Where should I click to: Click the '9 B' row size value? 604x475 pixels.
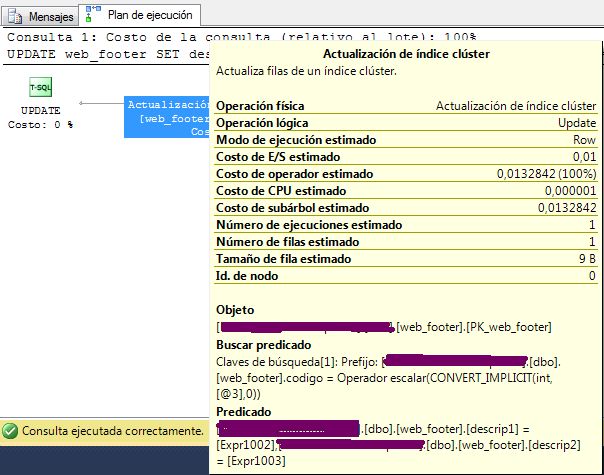tap(587, 258)
